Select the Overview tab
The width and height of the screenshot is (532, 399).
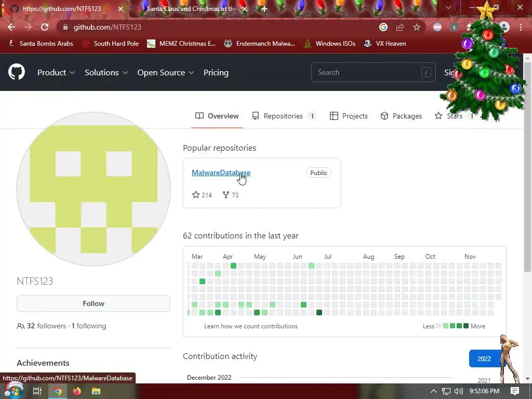217,116
